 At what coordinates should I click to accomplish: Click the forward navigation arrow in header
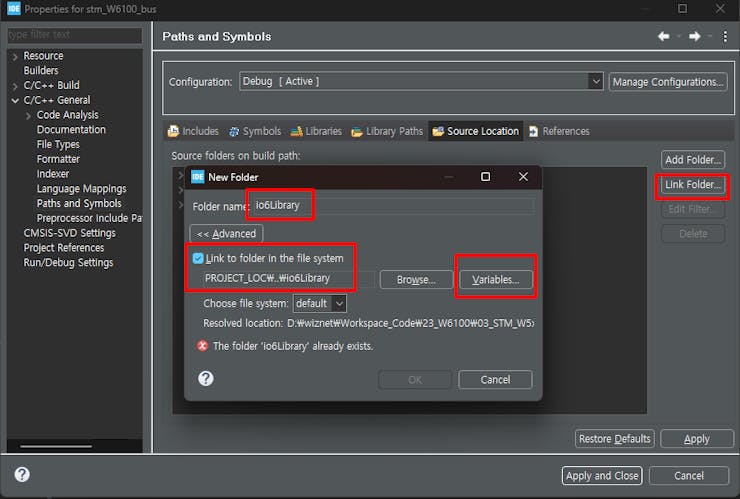[x=694, y=36]
